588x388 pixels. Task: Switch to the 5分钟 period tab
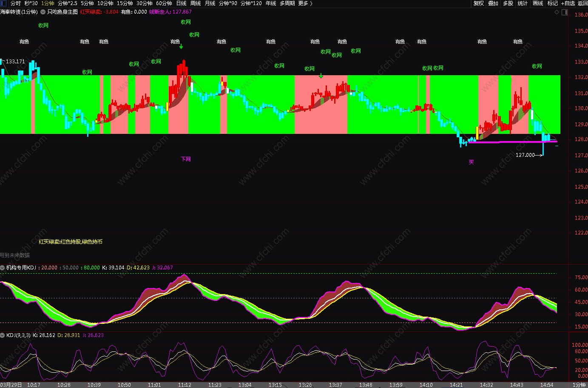(x=87, y=3)
